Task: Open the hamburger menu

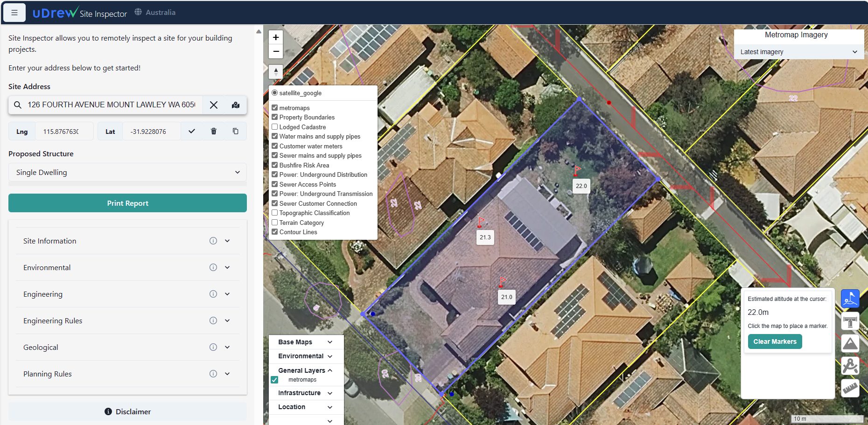Action: 14,13
